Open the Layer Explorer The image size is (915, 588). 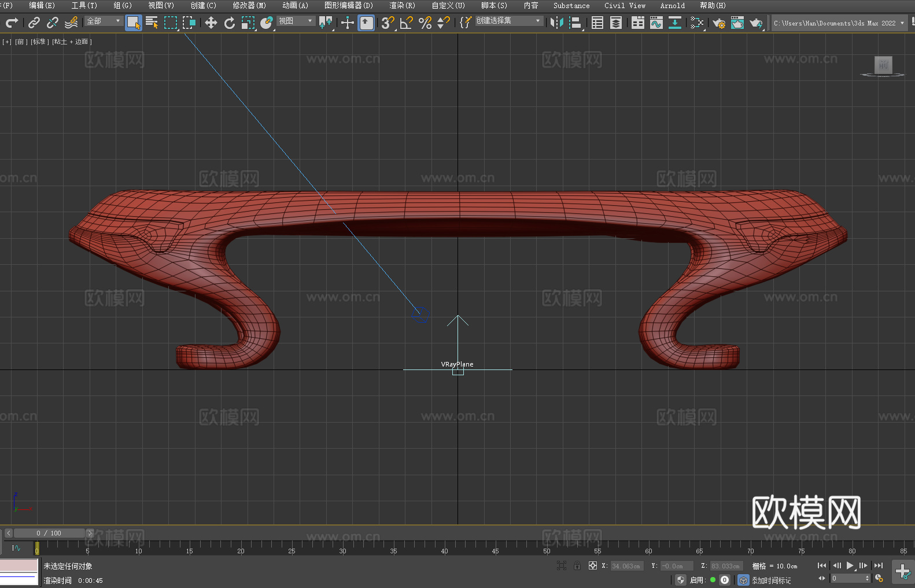pyautogui.click(x=616, y=23)
